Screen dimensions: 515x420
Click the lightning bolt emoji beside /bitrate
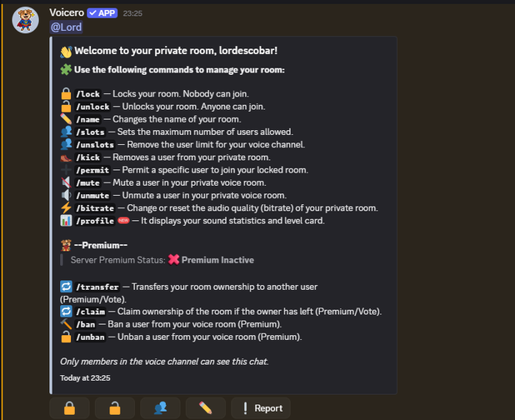tap(67, 207)
